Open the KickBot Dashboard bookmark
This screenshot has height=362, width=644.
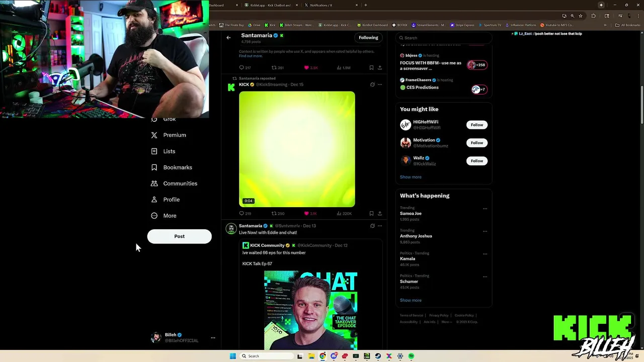[x=372, y=25]
